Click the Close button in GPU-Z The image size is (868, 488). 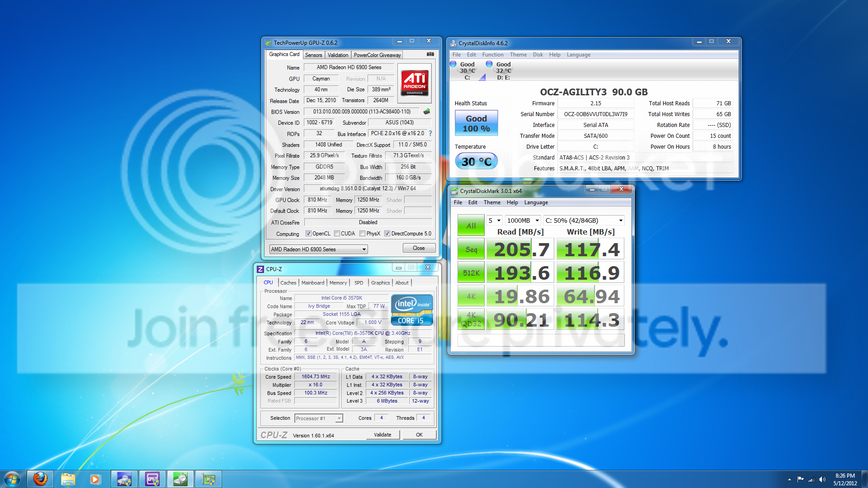point(419,248)
